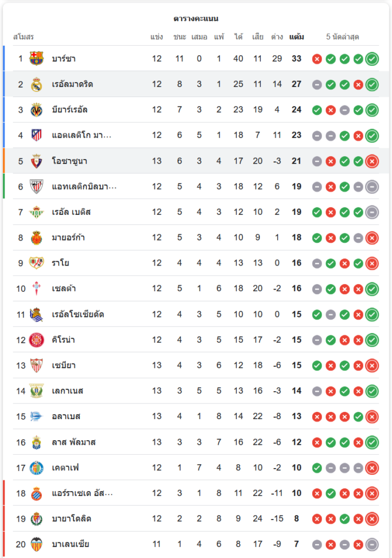The width and height of the screenshot is (392, 558).
Task: Click the Athletic Bilbao crest icon
Action: coord(36,186)
